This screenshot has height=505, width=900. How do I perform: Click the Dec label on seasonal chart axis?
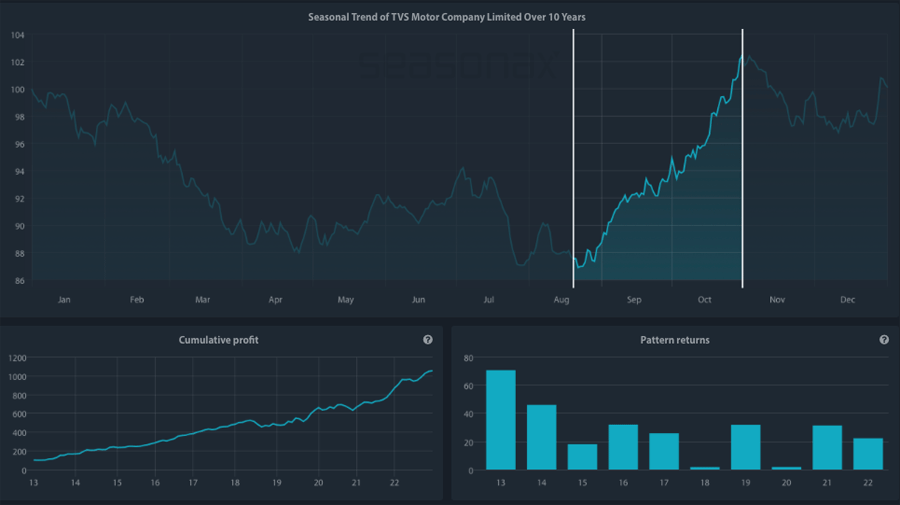pyautogui.click(x=848, y=300)
